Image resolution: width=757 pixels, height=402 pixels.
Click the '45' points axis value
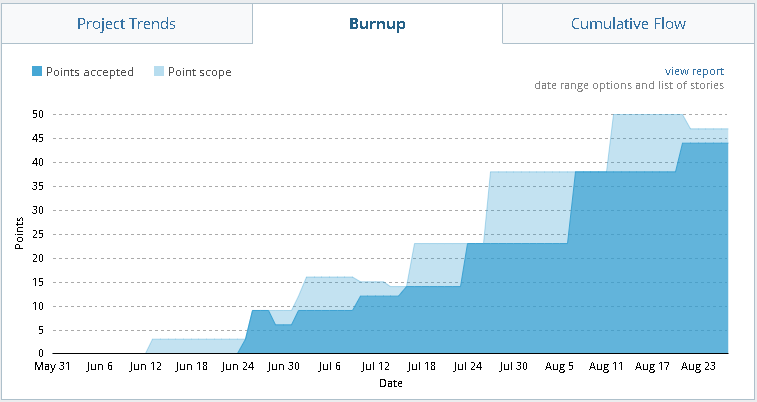(38, 139)
